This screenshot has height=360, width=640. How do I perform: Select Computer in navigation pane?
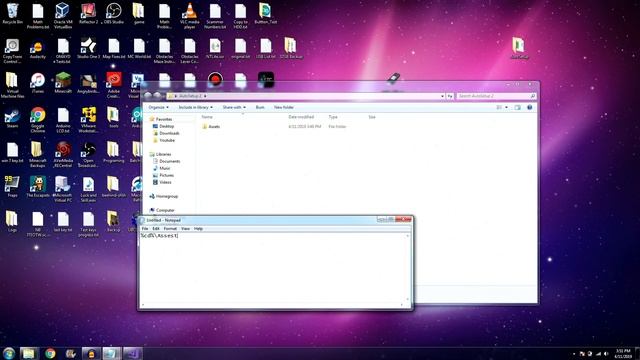tap(165, 210)
